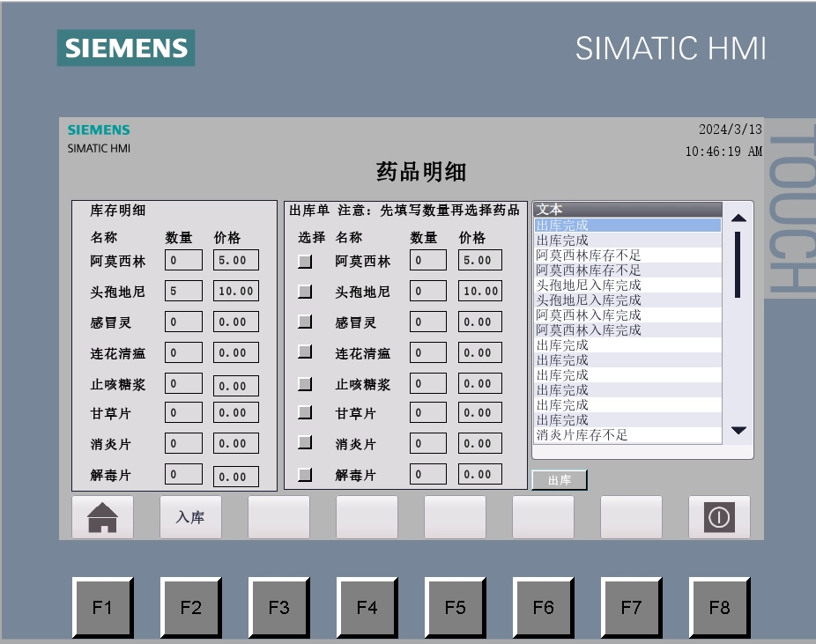Click the message list scroll-up arrow

[738, 218]
